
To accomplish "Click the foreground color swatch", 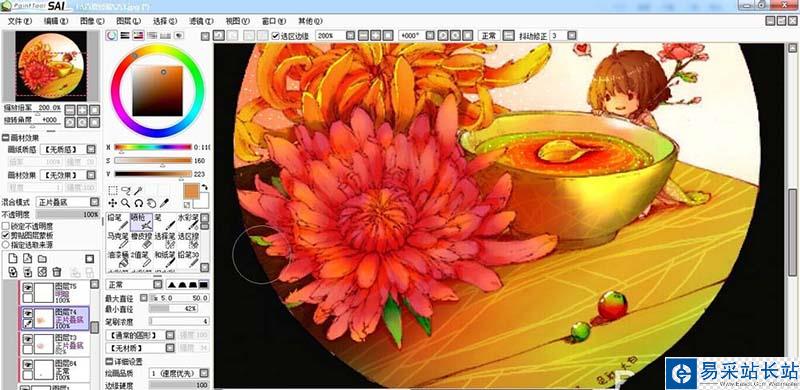I will click(191, 192).
